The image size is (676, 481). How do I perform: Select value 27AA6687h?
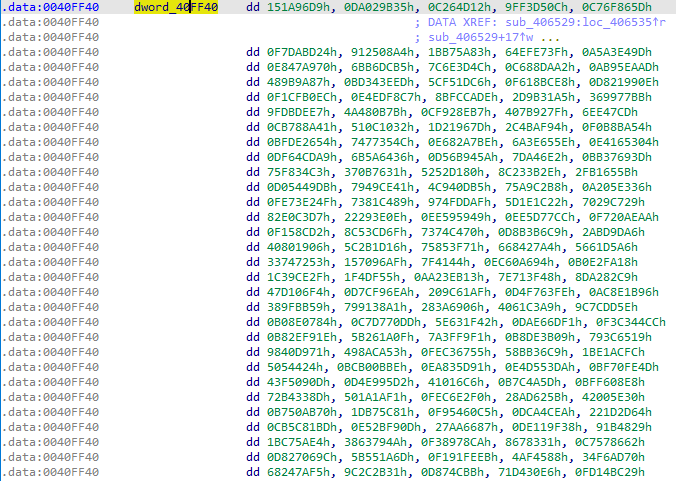[466, 427]
